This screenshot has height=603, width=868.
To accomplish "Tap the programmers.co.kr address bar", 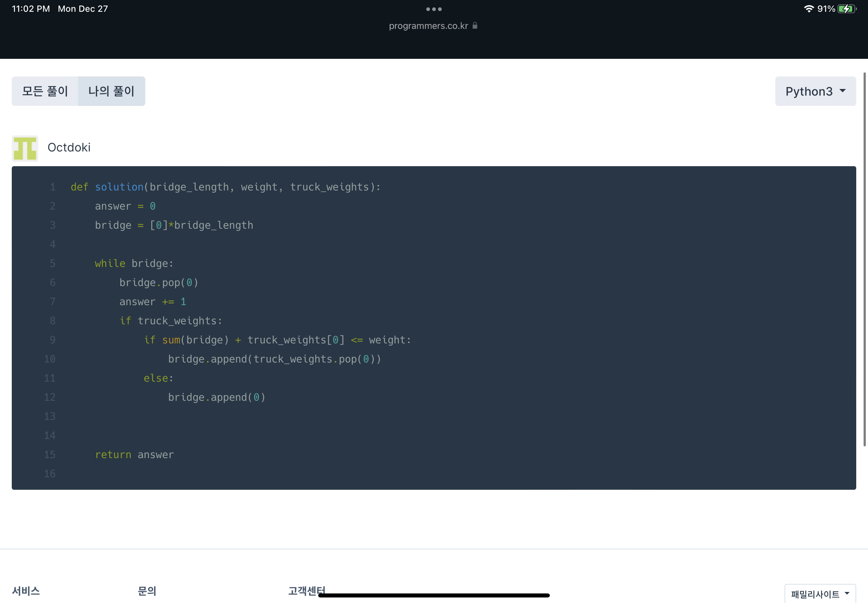I will click(428, 26).
